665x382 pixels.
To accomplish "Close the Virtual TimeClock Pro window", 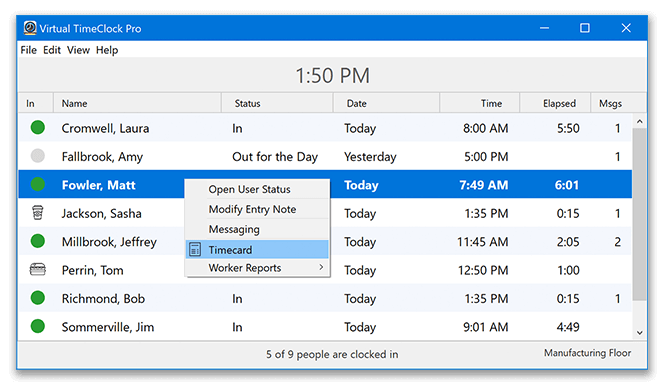I will coord(626,28).
